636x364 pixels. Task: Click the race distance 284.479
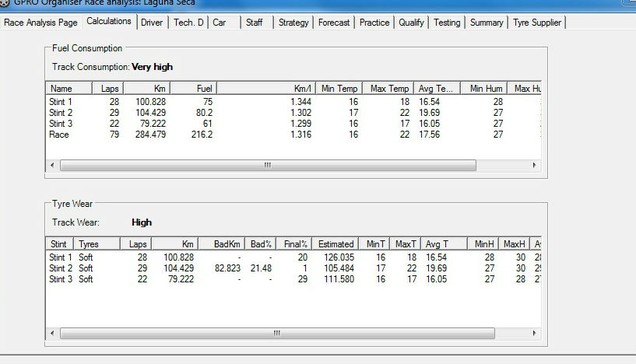pyautogui.click(x=150, y=135)
